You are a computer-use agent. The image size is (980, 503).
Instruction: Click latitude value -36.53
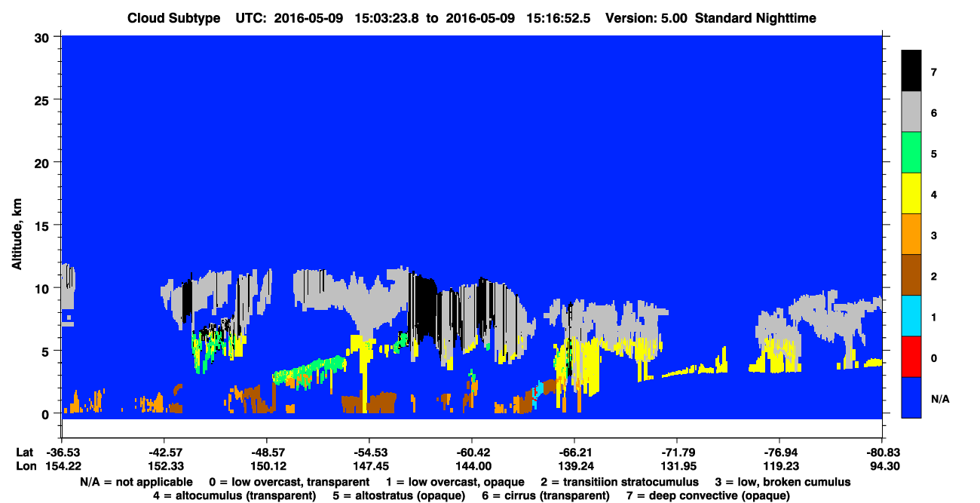[62, 452]
